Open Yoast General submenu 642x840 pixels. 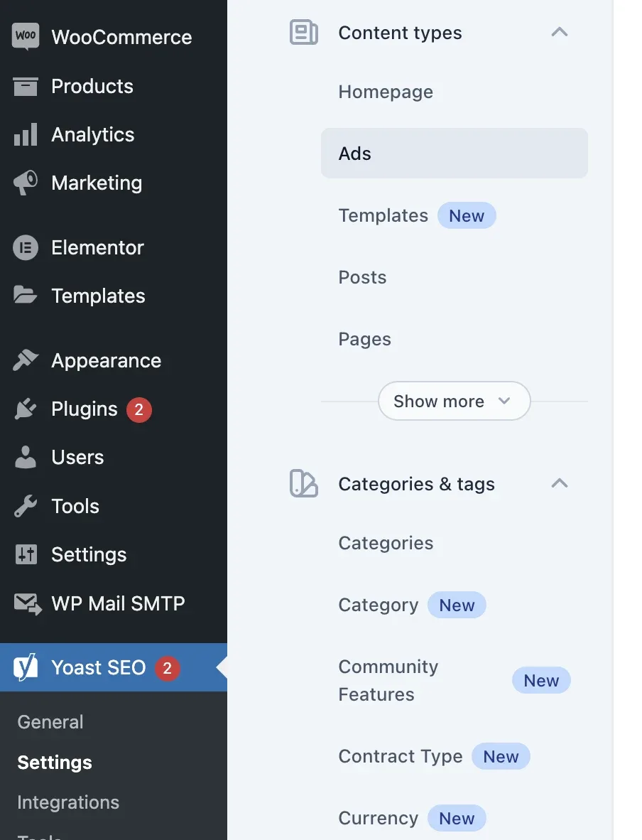tap(50, 722)
